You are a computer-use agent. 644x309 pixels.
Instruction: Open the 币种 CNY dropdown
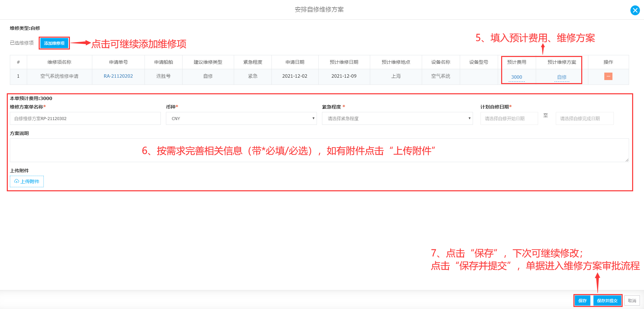coord(241,118)
